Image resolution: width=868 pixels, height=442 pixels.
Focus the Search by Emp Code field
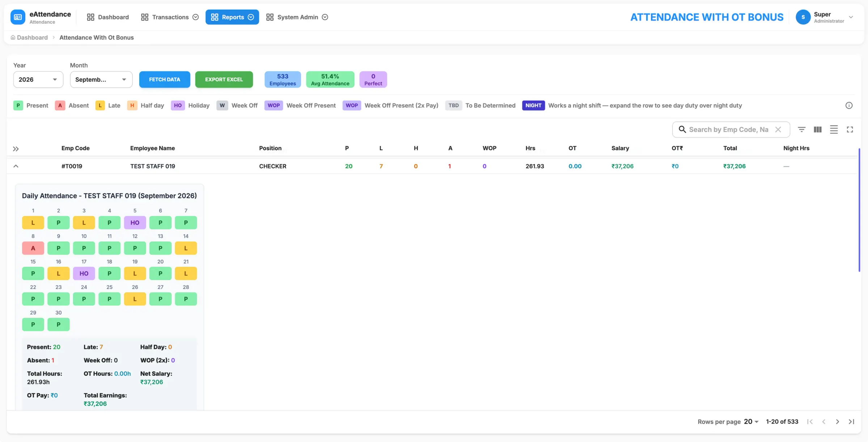coord(728,129)
